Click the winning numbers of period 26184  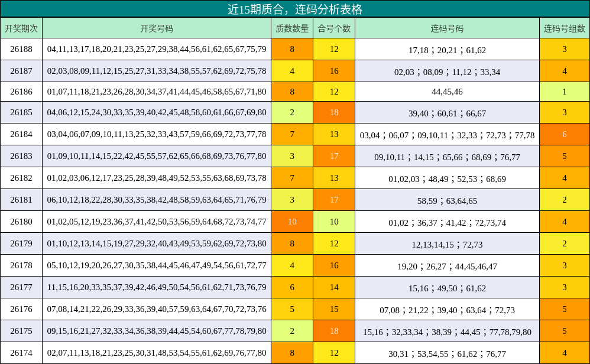[x=157, y=134]
